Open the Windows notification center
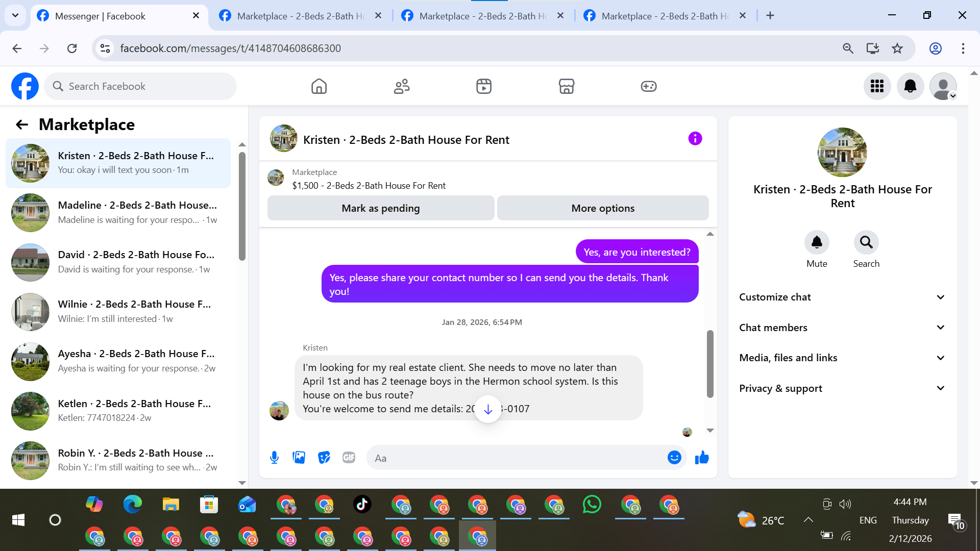 click(x=956, y=521)
